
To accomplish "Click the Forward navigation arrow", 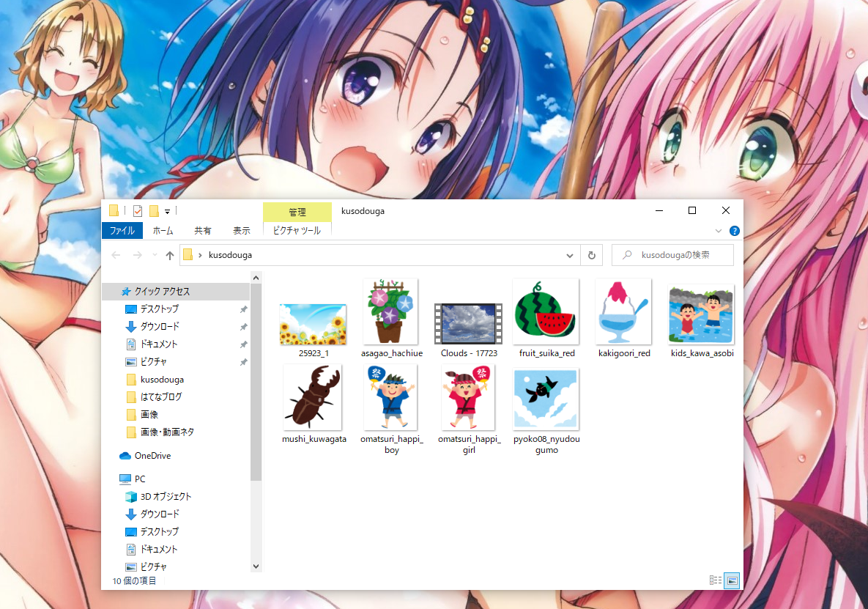I will click(x=137, y=255).
